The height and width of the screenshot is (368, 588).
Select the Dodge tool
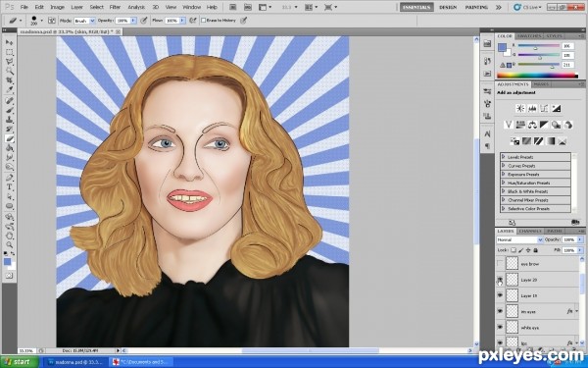coord(10,167)
